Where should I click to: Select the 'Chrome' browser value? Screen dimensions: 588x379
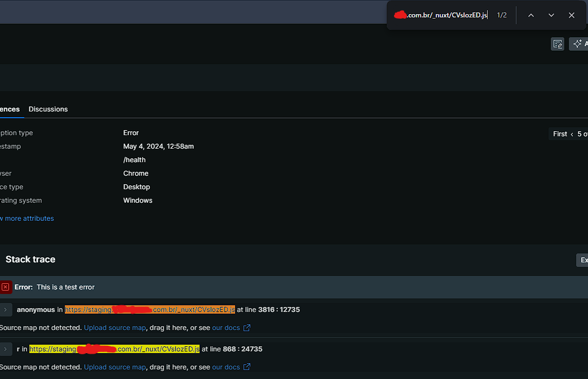136,173
